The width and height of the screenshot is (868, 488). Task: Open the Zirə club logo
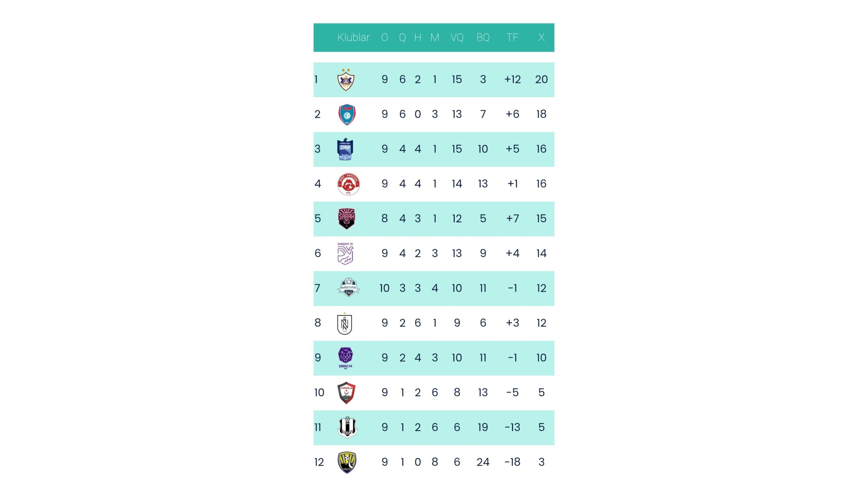(x=345, y=149)
